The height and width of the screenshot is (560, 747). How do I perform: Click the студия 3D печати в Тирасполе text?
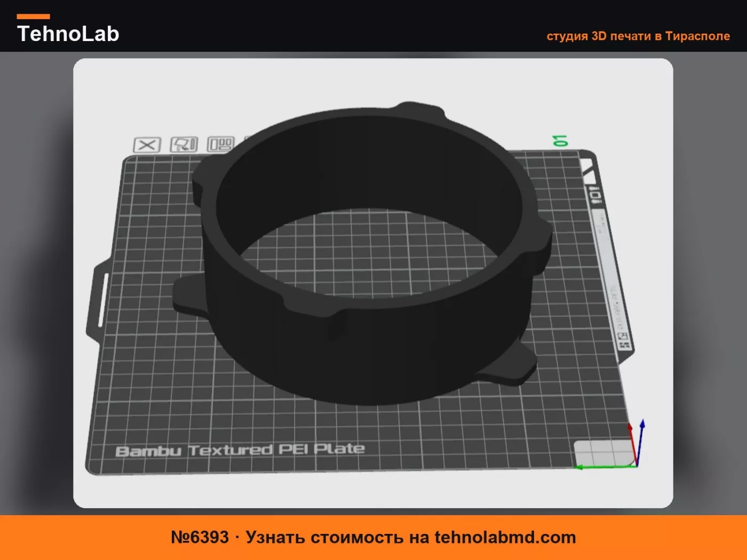pos(638,36)
